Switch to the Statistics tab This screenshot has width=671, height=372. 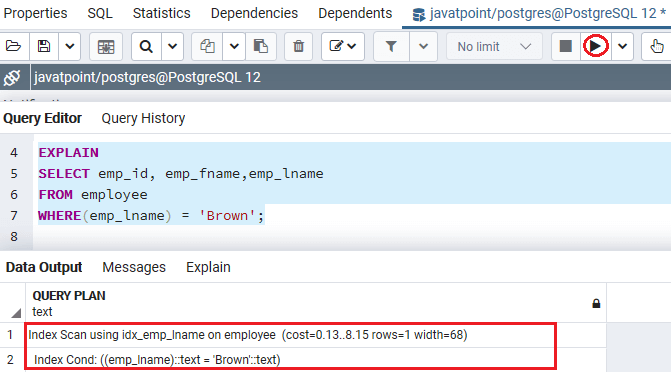161,13
